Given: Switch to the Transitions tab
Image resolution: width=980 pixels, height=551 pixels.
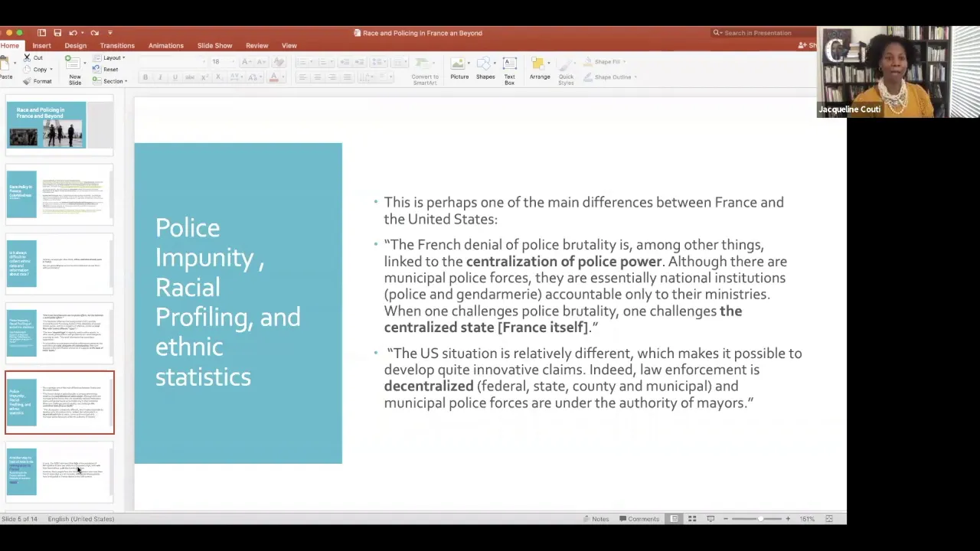Looking at the screenshot, I should [x=117, y=46].
